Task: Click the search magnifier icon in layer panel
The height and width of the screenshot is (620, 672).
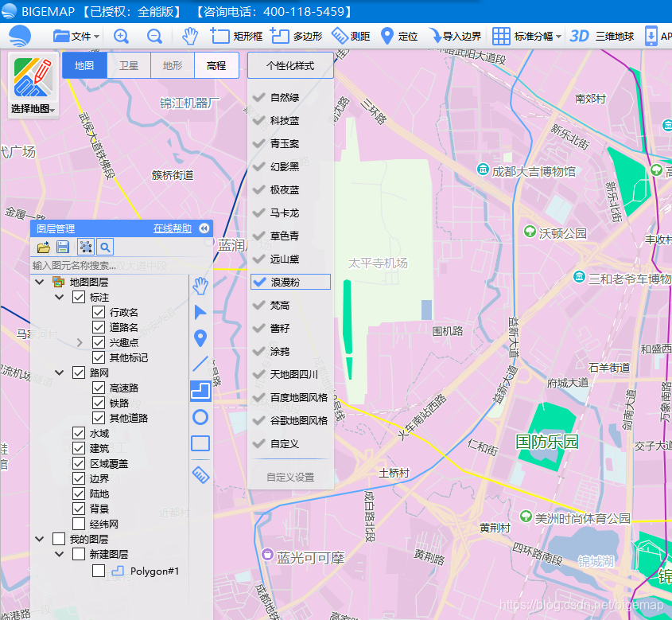Action: (x=106, y=247)
